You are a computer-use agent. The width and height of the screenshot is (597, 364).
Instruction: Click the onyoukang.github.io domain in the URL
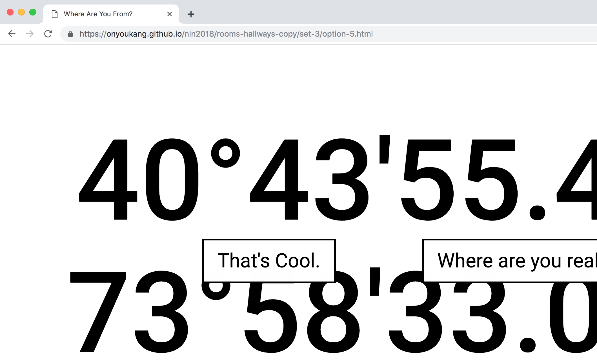(144, 34)
